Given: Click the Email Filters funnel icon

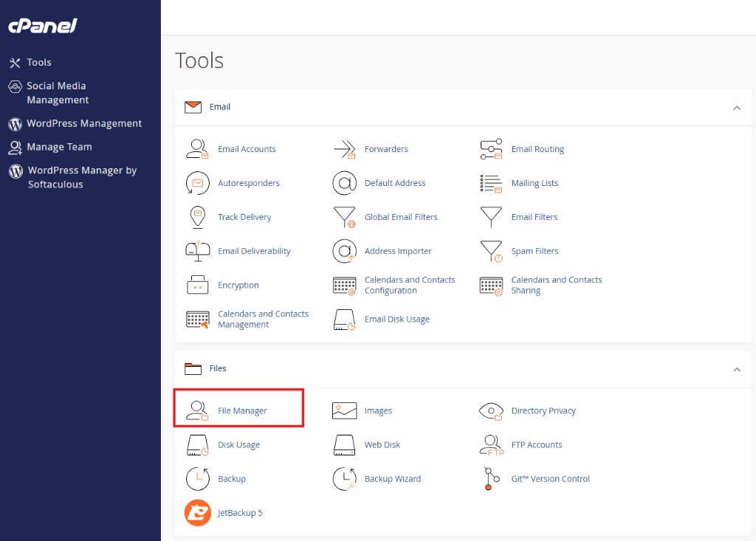Looking at the screenshot, I should coord(491,217).
